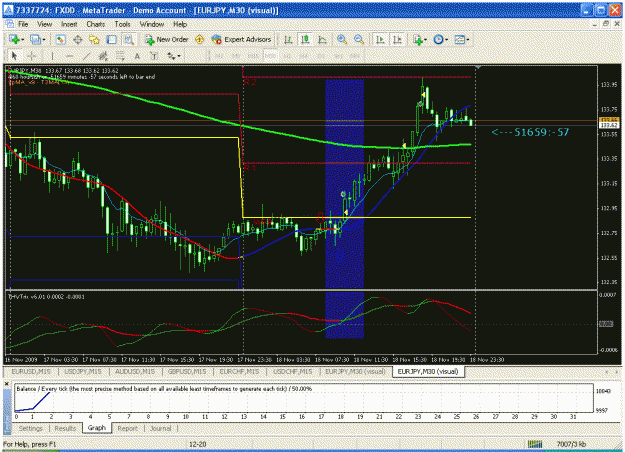Toggle Chart Shift from right border
Viewport: 625px width, 452px height.
coord(397,39)
